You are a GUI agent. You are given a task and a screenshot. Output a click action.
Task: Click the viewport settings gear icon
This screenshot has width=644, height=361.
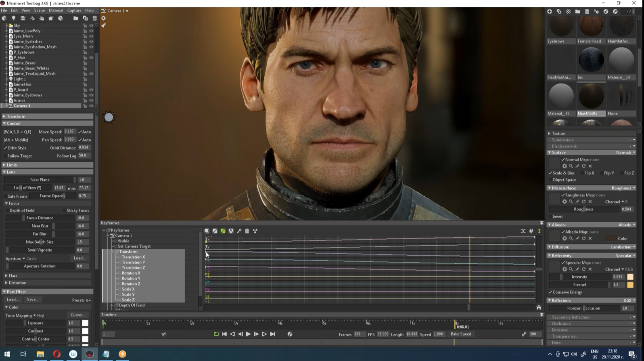tap(104, 18)
